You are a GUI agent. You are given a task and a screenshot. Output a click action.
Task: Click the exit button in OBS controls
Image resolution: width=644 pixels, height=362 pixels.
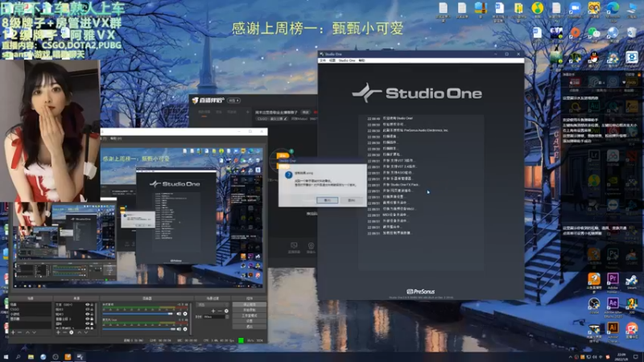[250, 327]
